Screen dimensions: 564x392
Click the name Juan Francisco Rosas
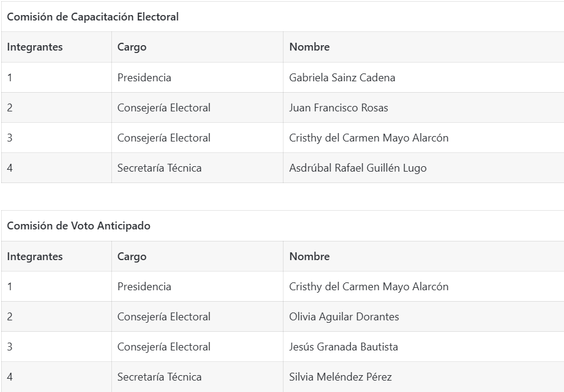338,108
